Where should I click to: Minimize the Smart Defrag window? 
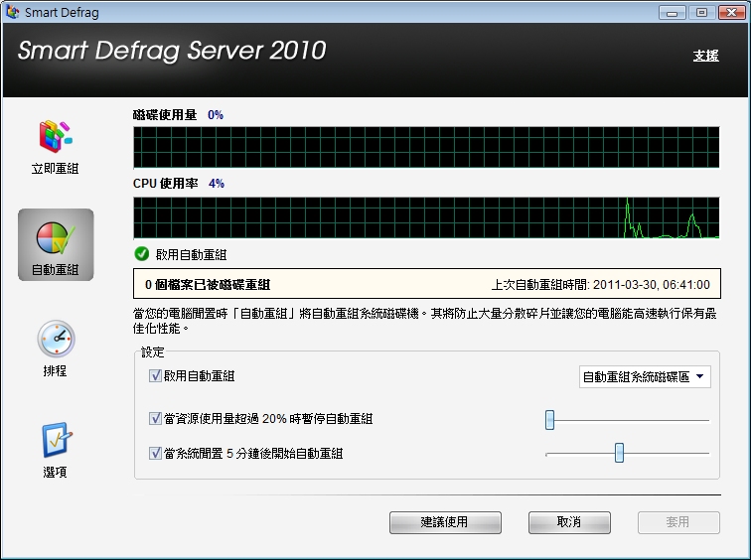[673, 13]
